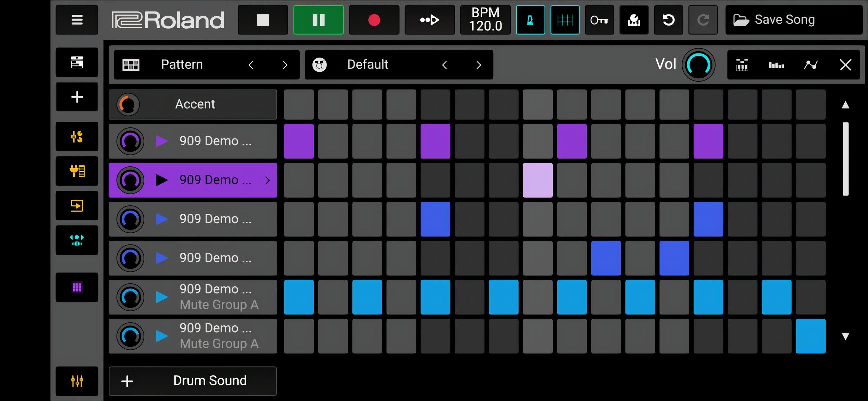Navigate Default kit forward arrow
Image resolution: width=868 pixels, height=401 pixels.
pos(478,64)
